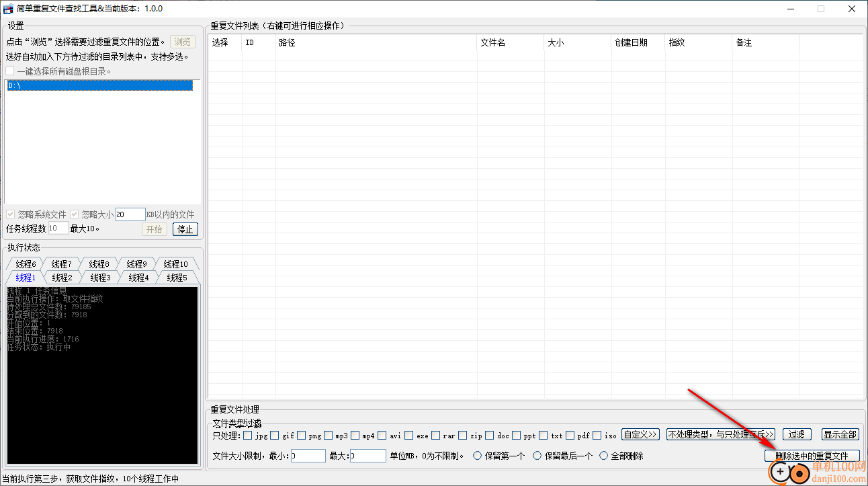Toggle the 忽略大小 checkbox

pyautogui.click(x=75, y=214)
